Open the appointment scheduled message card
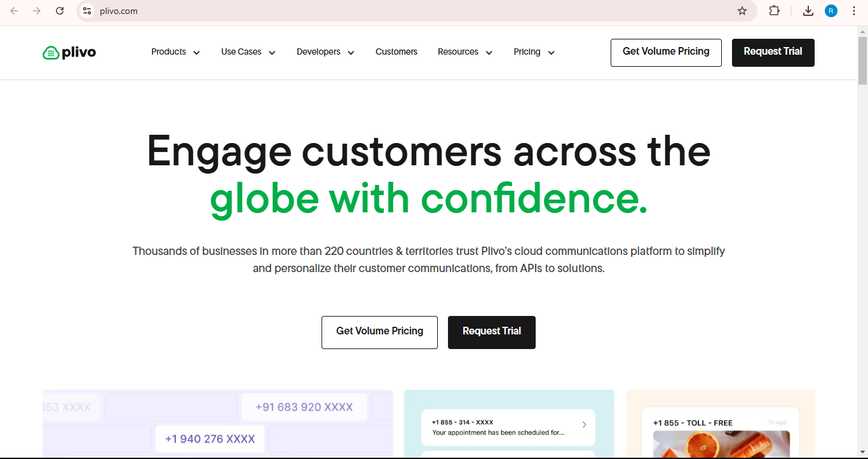The width and height of the screenshot is (868, 459). tap(508, 427)
